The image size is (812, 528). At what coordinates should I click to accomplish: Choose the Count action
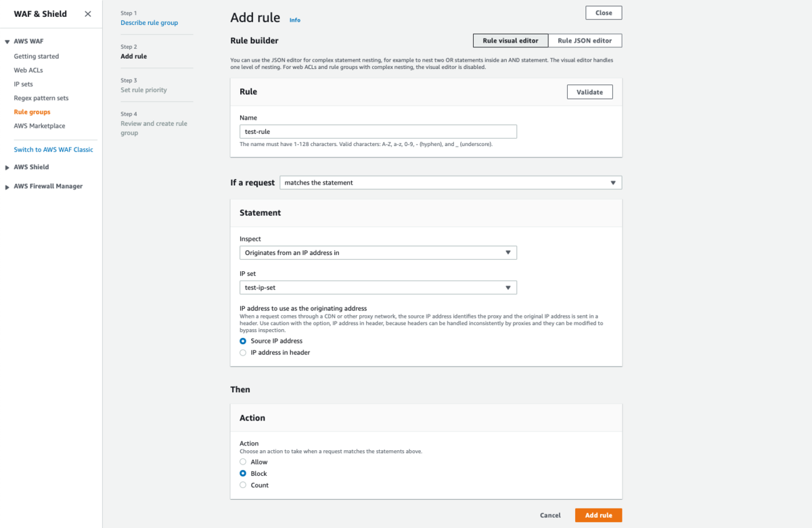pos(243,485)
